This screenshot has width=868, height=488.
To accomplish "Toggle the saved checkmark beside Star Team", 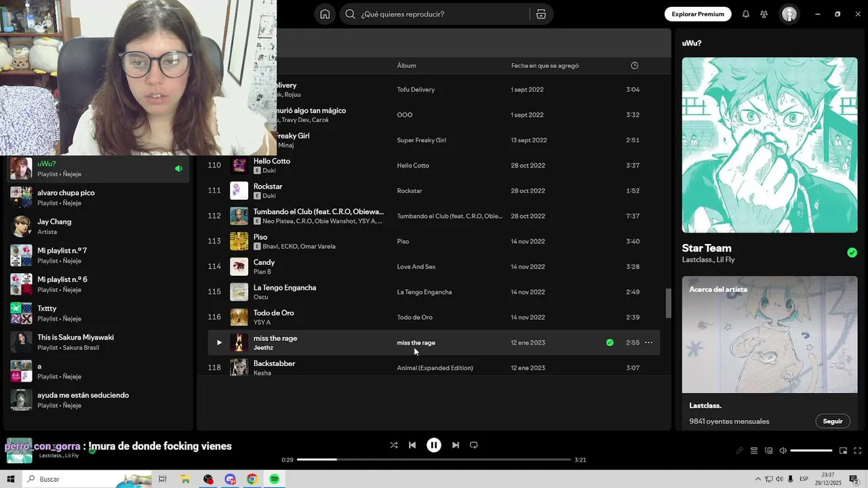I will click(x=852, y=253).
